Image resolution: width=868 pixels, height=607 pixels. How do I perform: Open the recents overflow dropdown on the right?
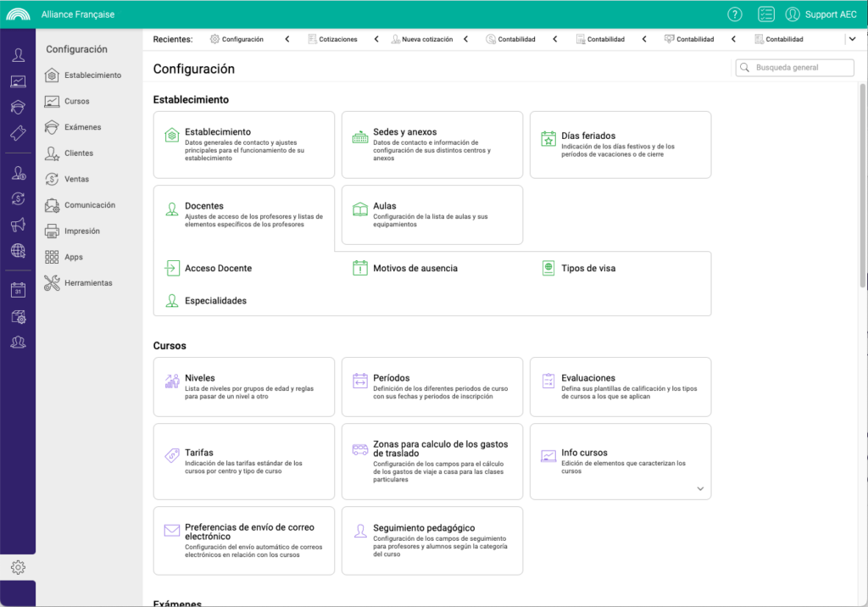(x=853, y=37)
